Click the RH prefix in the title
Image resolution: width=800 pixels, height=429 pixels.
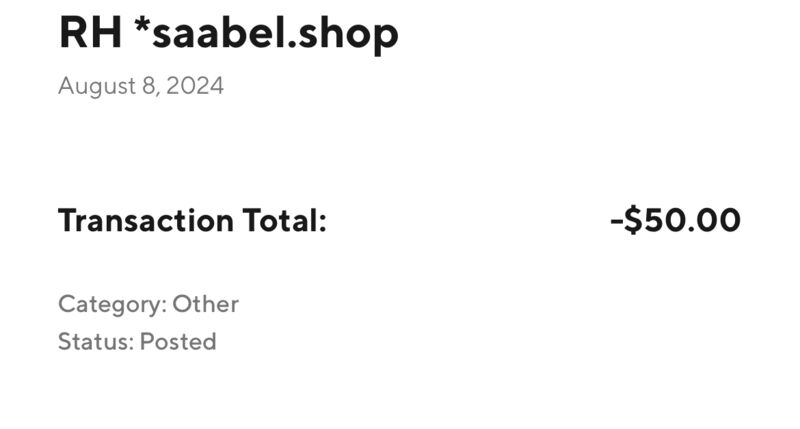pos(90,33)
